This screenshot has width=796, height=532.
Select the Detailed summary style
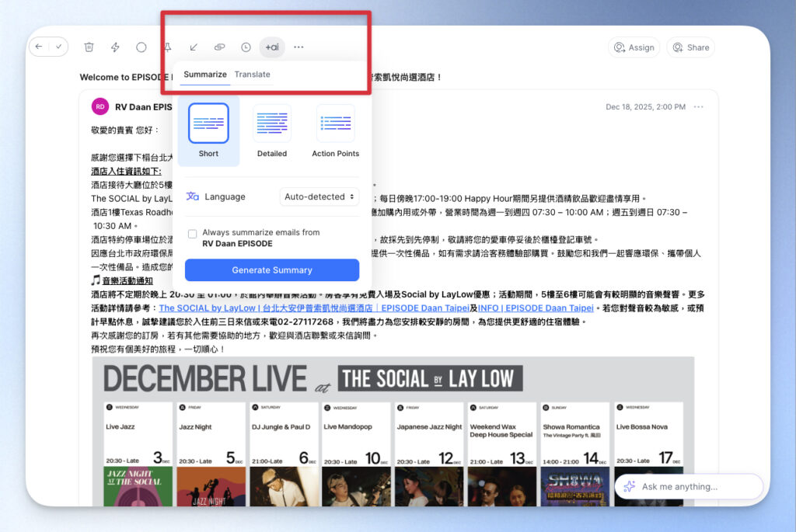271,124
